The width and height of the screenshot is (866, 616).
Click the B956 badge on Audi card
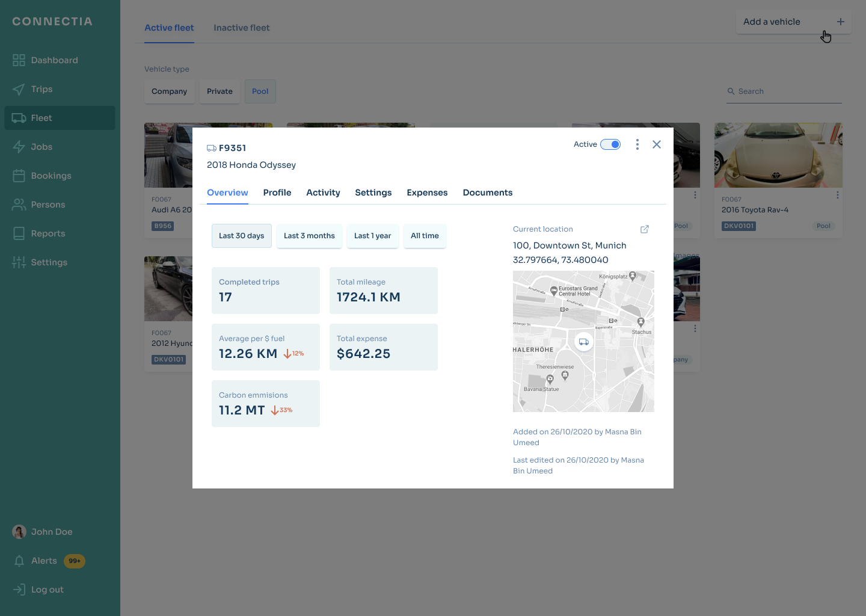pyautogui.click(x=163, y=226)
